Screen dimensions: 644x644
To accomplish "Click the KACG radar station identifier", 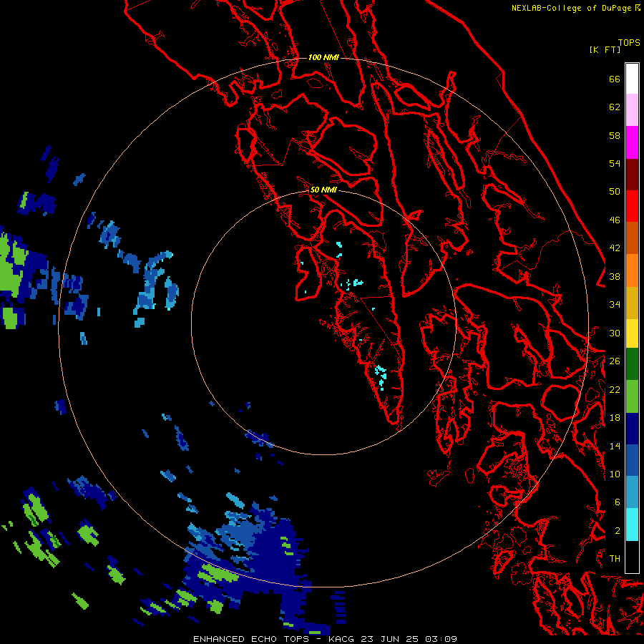I will pos(343,639).
